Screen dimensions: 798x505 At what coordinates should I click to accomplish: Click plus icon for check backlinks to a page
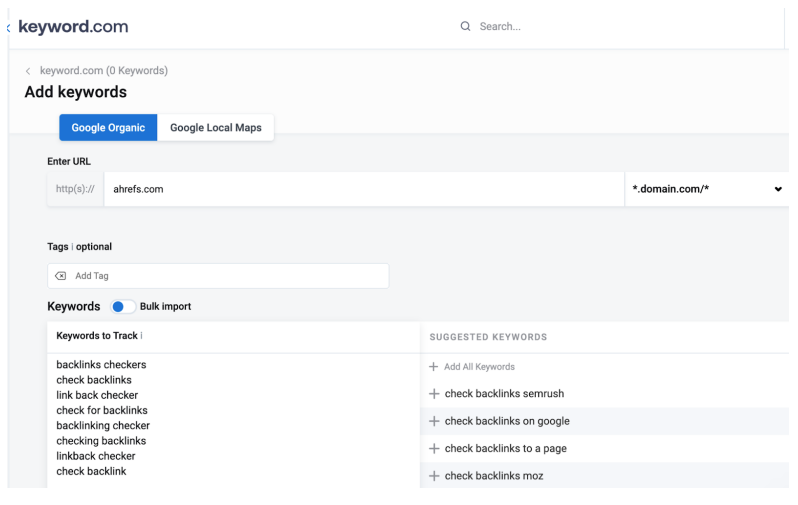434,448
